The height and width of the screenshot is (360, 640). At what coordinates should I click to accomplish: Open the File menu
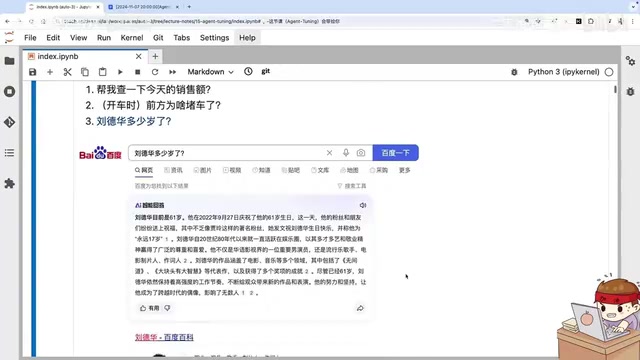pyautogui.click(x=30, y=38)
